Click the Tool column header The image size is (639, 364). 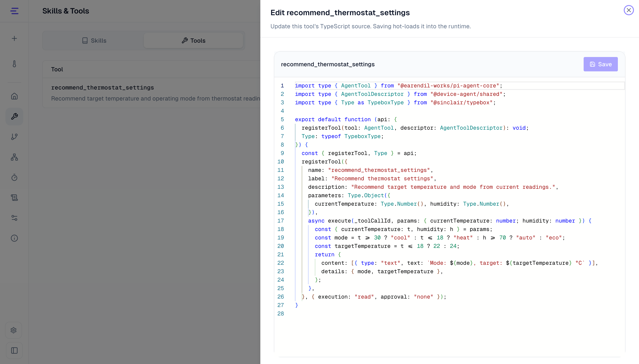[x=57, y=69]
